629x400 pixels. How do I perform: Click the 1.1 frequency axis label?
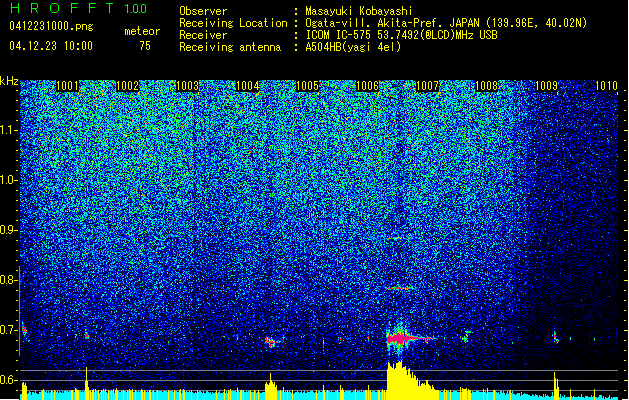[x=8, y=130]
